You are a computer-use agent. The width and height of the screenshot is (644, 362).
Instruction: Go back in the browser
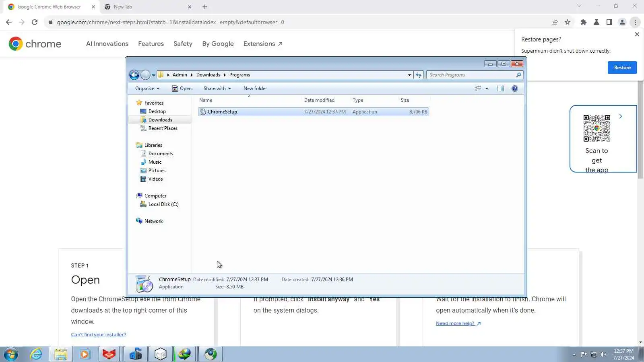click(x=9, y=22)
